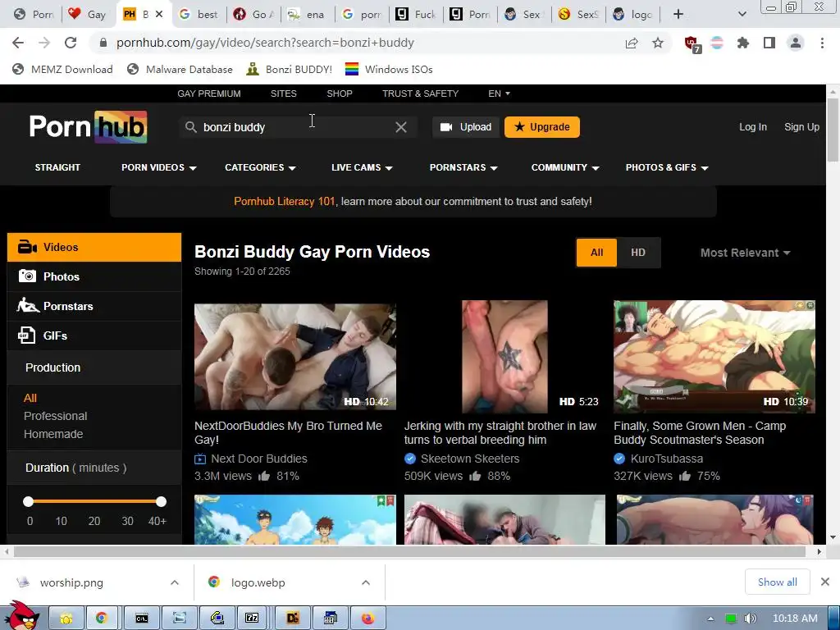Viewport: 840px width, 630px height.
Task: Close the active PH browser tab
Action: click(x=159, y=15)
